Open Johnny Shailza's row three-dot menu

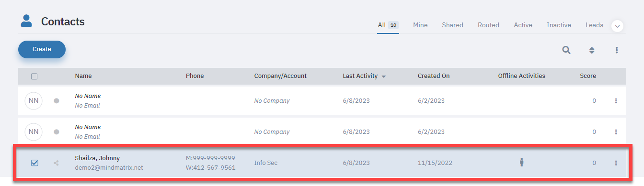click(x=616, y=163)
